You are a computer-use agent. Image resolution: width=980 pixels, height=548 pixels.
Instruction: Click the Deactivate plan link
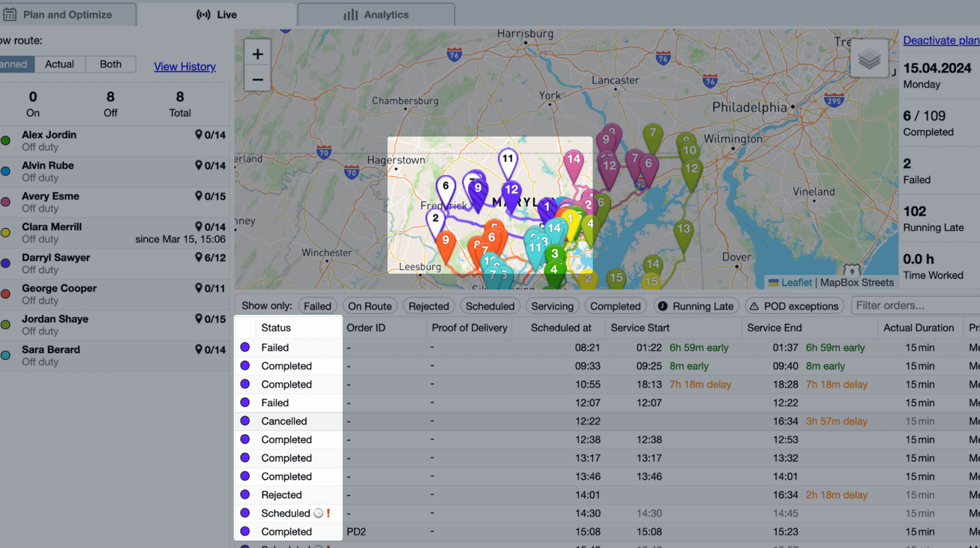[941, 41]
